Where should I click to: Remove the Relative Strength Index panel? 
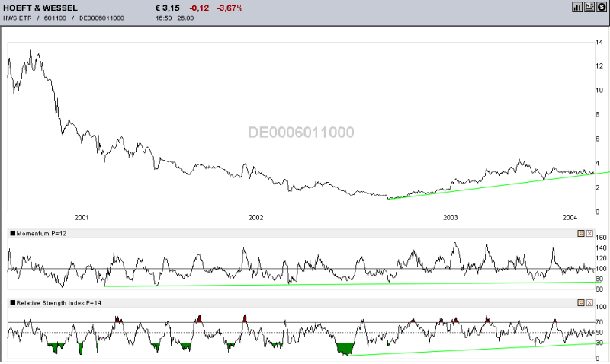coord(589,302)
